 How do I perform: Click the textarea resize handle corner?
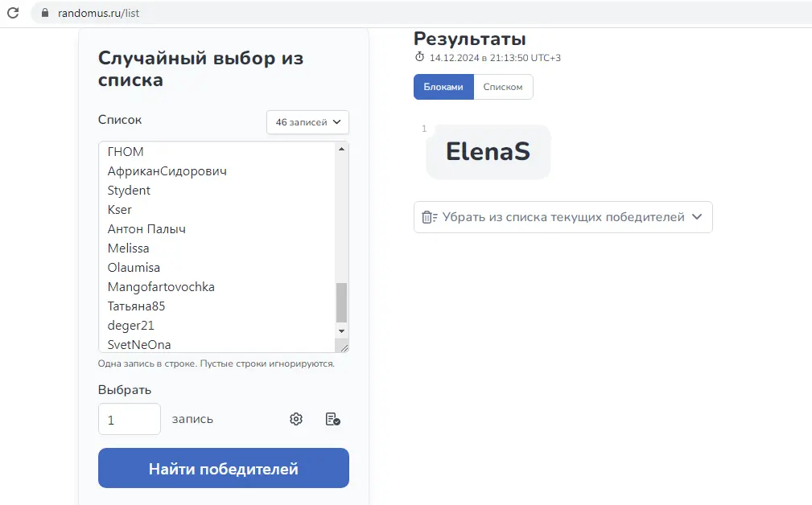(x=344, y=347)
